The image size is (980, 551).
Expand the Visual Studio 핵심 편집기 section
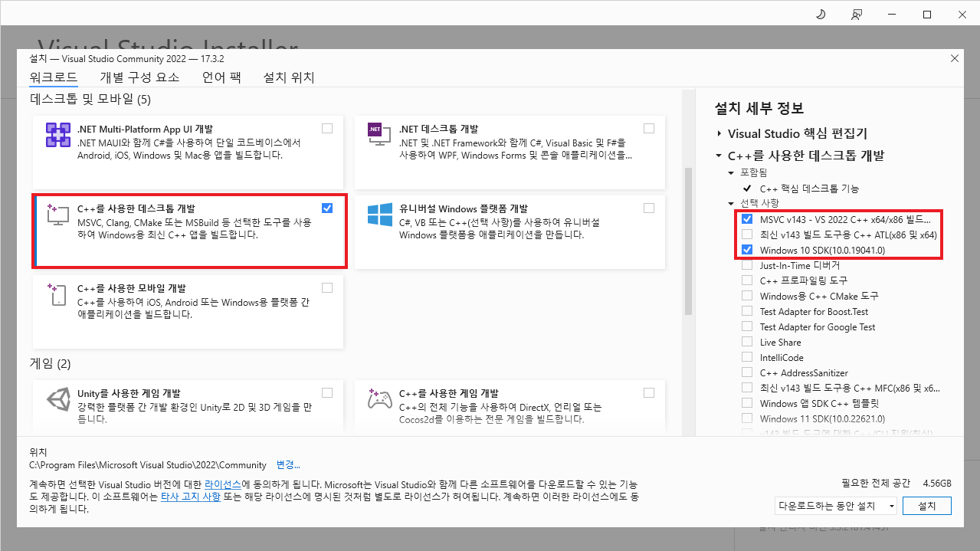pyautogui.click(x=719, y=133)
